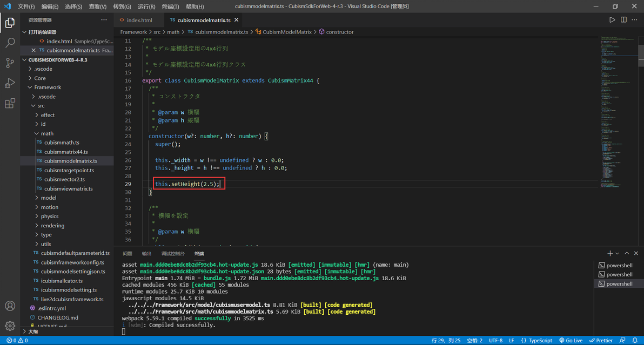Switch to the 调试控制台 panel tab
This screenshot has height=345, width=644.
pos(173,254)
